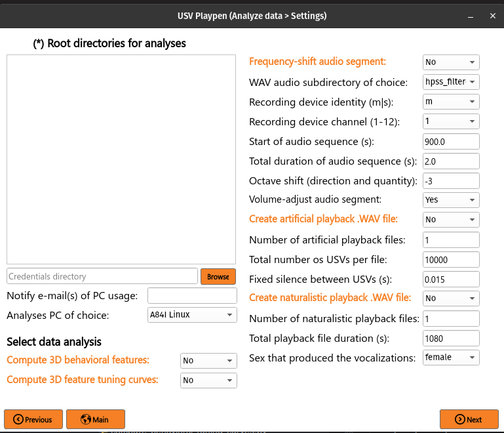504x433 pixels.
Task: Click the Start of audio sequence field
Action: pos(451,142)
